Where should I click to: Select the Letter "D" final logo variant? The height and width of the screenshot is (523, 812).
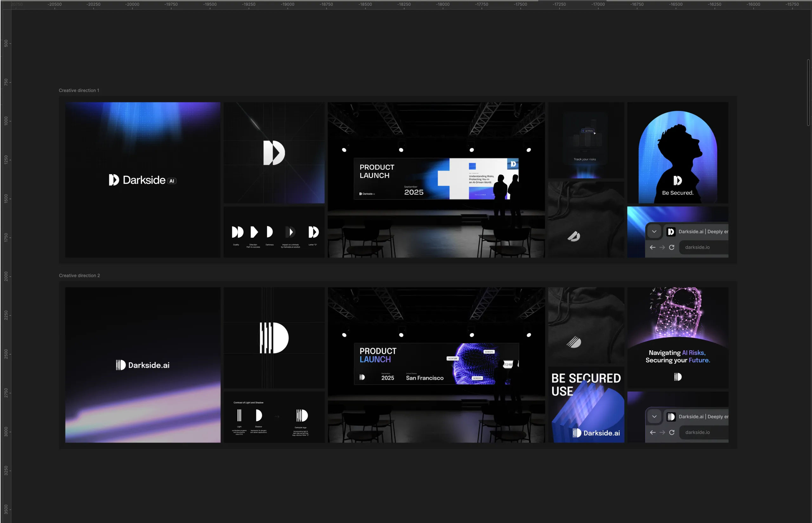coord(313,232)
